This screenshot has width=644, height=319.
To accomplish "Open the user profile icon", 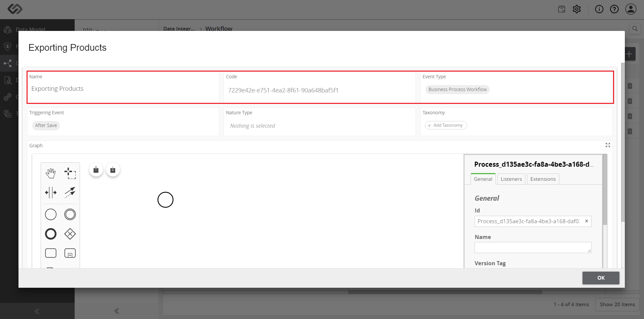I will tap(631, 9).
